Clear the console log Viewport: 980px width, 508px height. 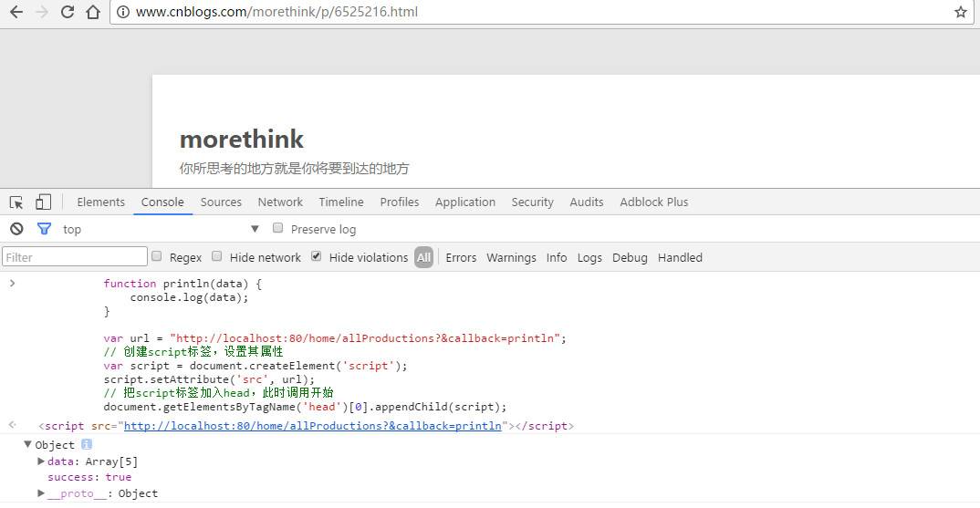point(16,229)
